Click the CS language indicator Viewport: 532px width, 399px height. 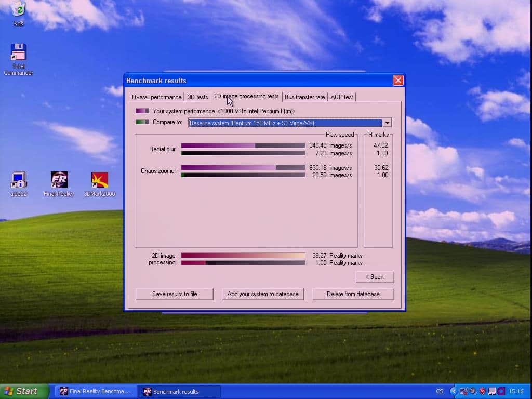point(440,391)
